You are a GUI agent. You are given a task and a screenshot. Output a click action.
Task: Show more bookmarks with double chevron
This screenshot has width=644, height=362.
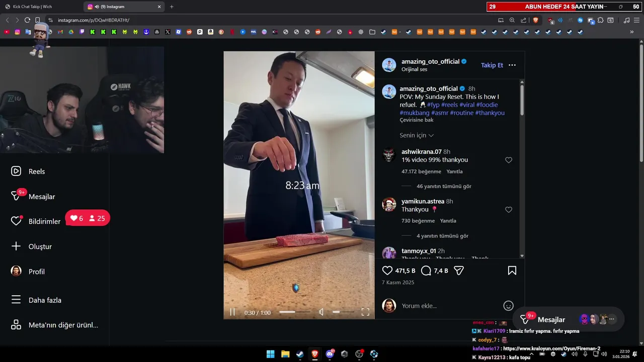click(632, 32)
